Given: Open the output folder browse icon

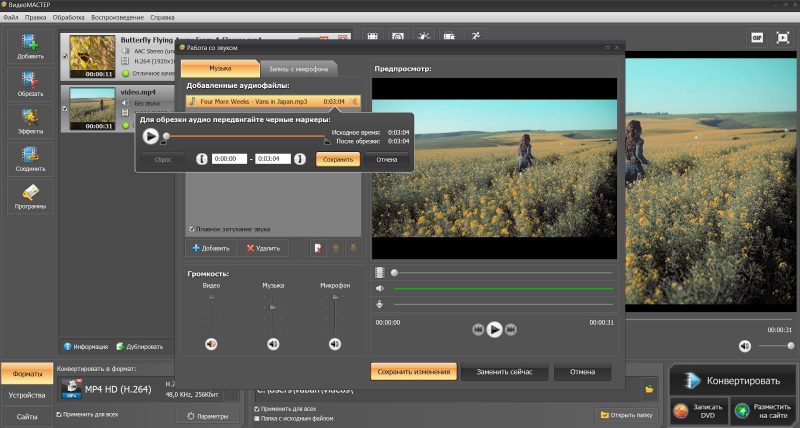Looking at the screenshot, I should [649, 389].
